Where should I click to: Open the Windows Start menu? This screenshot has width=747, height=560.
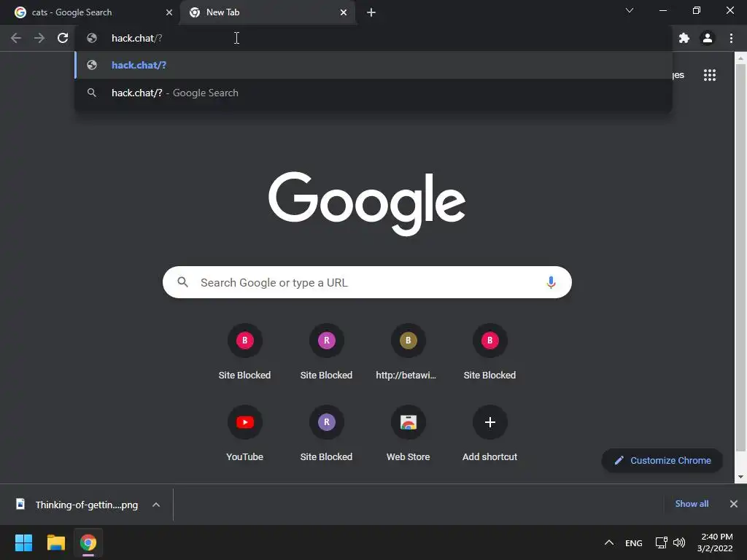tap(23, 542)
